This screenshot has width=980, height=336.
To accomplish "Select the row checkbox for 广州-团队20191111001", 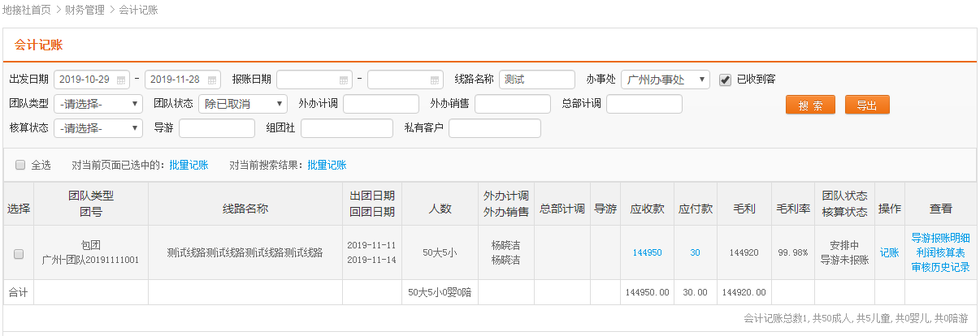I will (19, 253).
